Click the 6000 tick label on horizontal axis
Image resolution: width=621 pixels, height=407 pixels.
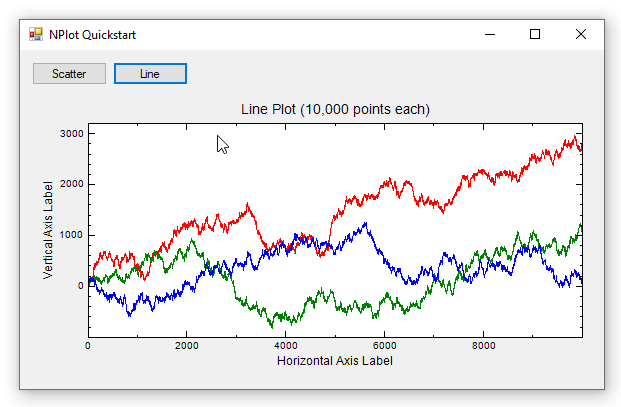(x=385, y=346)
